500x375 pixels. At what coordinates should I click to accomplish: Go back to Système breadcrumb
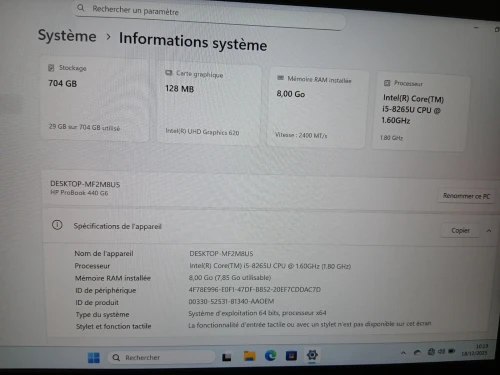[67, 35]
